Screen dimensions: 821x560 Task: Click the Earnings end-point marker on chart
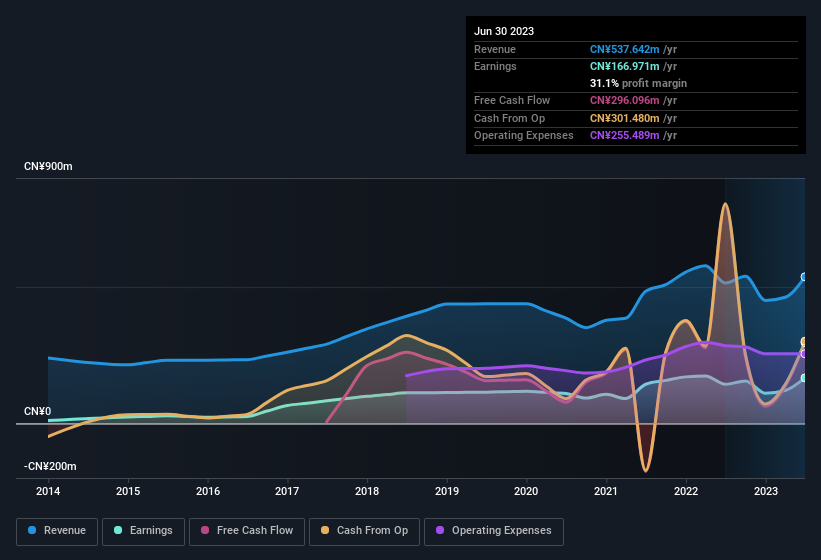(x=804, y=378)
